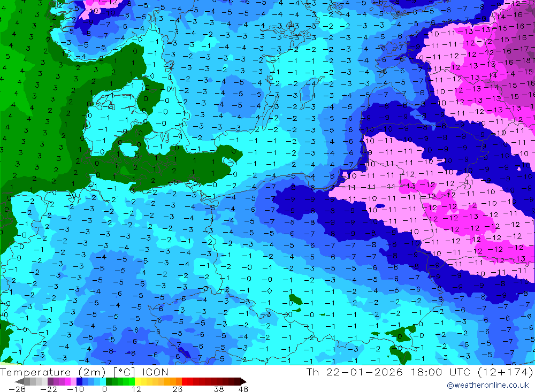
Task: Click the gray left arrow end of legend
Action: 19,381
